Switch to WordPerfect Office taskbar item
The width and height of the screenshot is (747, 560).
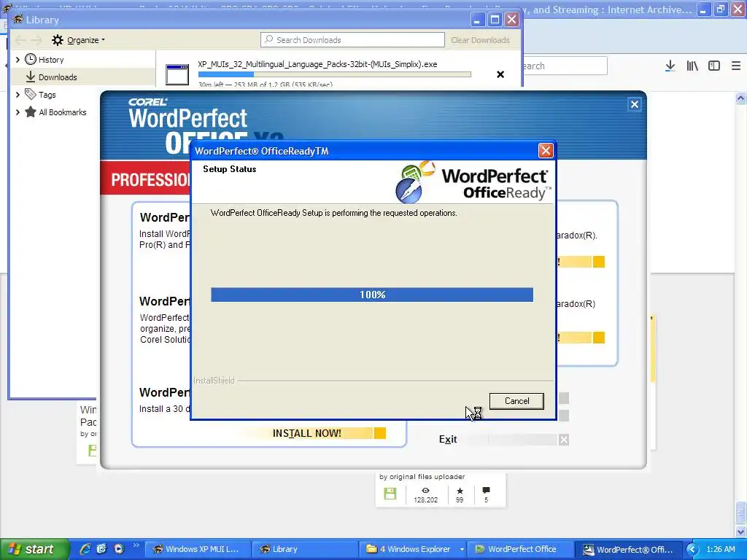[520, 549]
